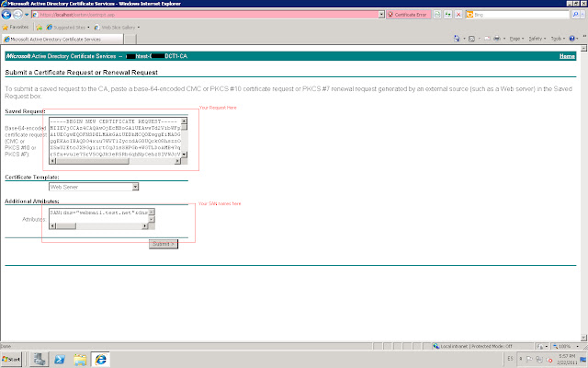
Task: Launch Server Manager from taskbar
Action: coord(39,360)
